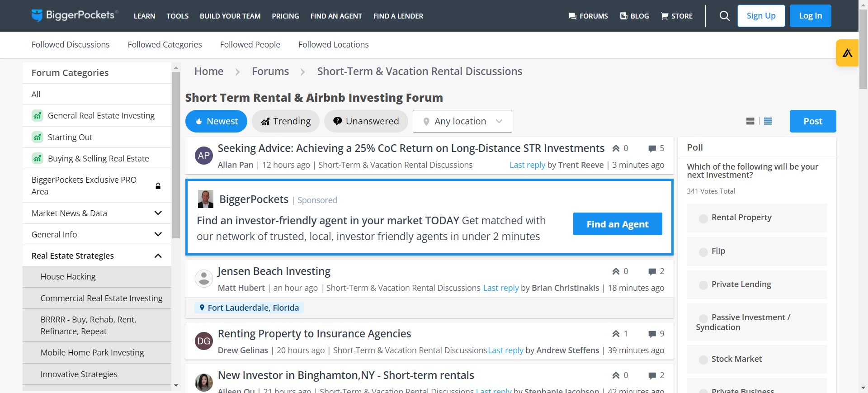This screenshot has width=868, height=393.
Task: Click Forums in breadcrumb
Action: (270, 71)
